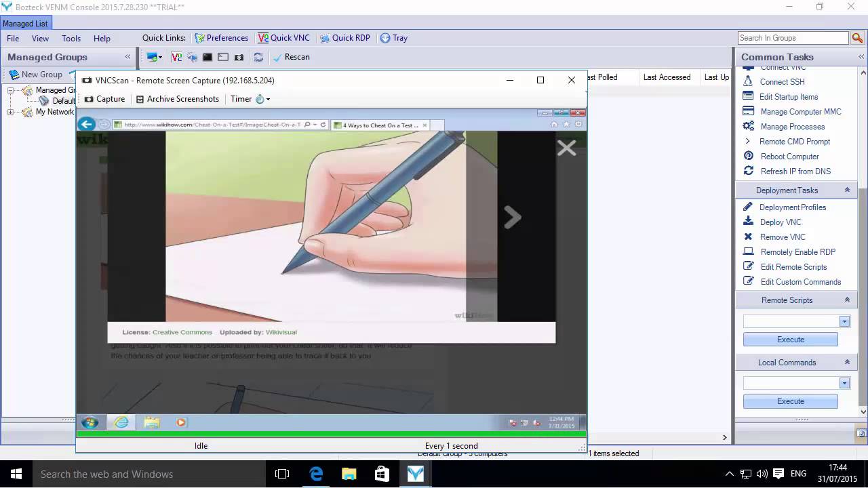Click the refresh arrows toolbar icon
Image resolution: width=868 pixels, height=488 pixels.
pyautogui.click(x=258, y=58)
